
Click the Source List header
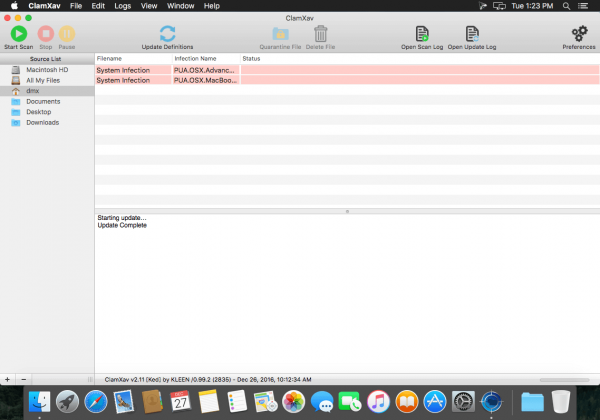[46, 59]
